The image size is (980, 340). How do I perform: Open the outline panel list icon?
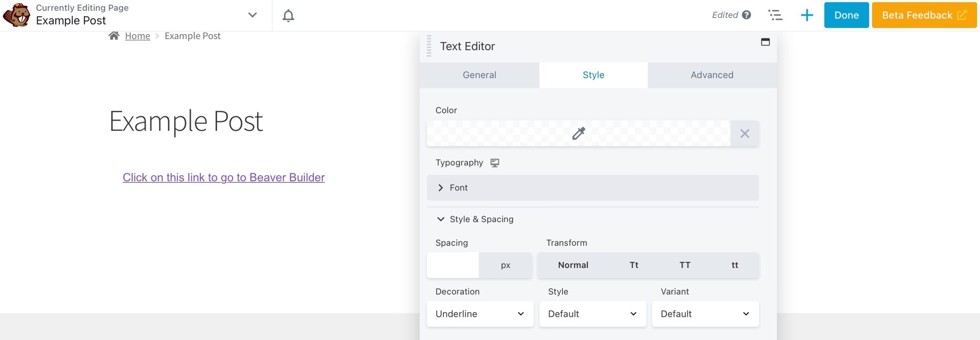click(776, 15)
